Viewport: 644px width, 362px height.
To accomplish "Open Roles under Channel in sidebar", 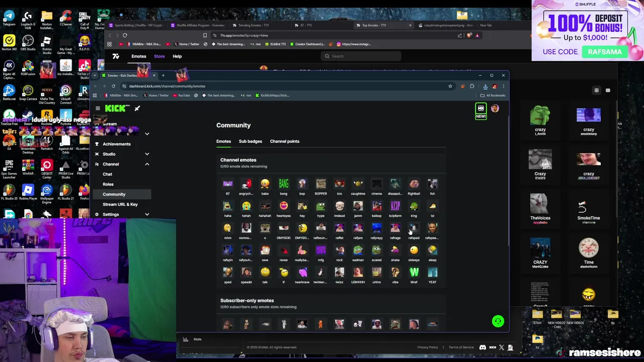I will [x=108, y=184].
